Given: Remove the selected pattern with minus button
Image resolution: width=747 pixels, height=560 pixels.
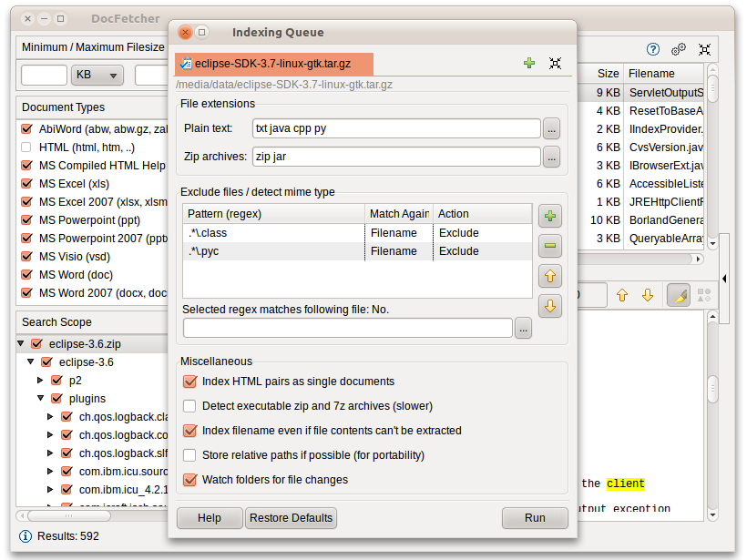Looking at the screenshot, I should tap(550, 246).
